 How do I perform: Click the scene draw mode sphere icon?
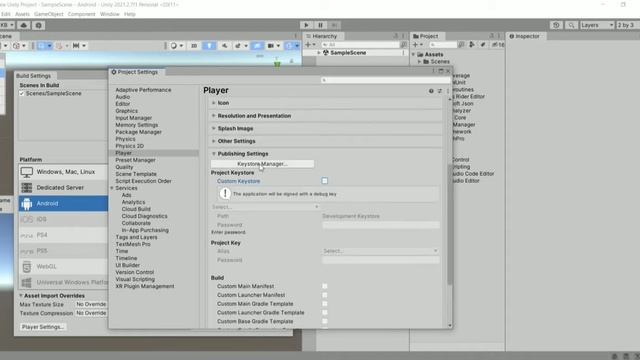pos(174,46)
